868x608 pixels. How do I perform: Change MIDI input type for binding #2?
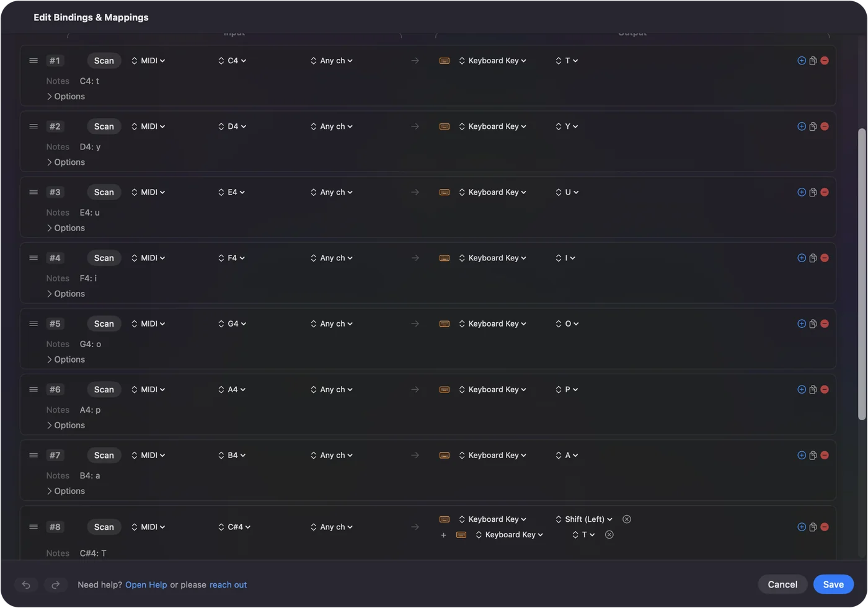[x=149, y=126]
